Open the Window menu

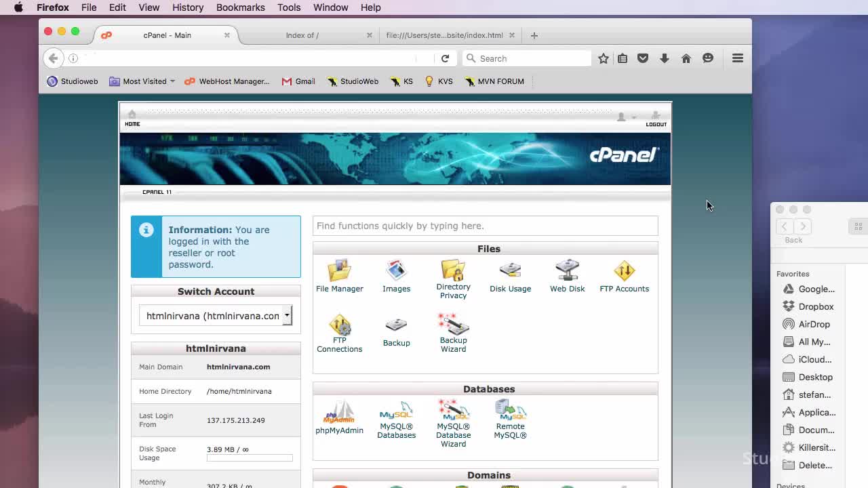click(331, 7)
